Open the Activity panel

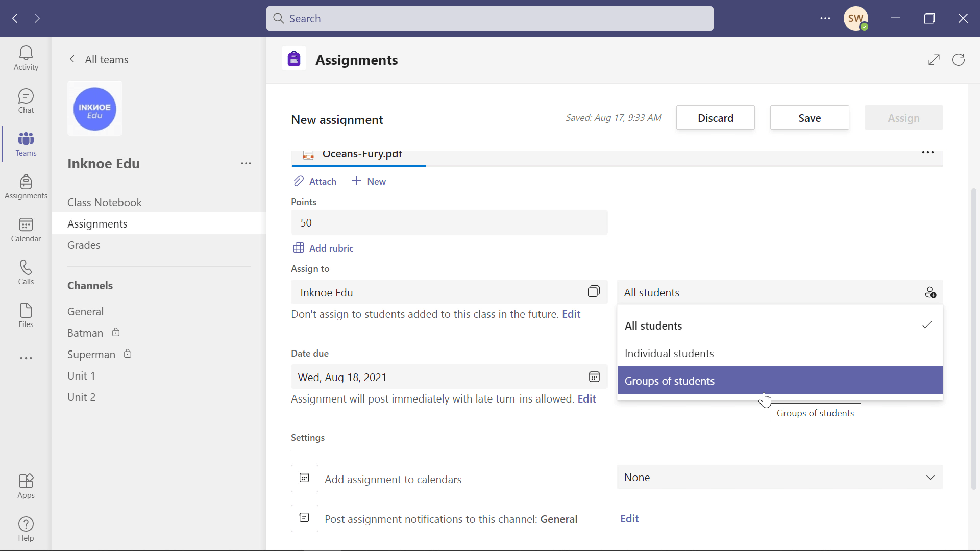pyautogui.click(x=26, y=57)
